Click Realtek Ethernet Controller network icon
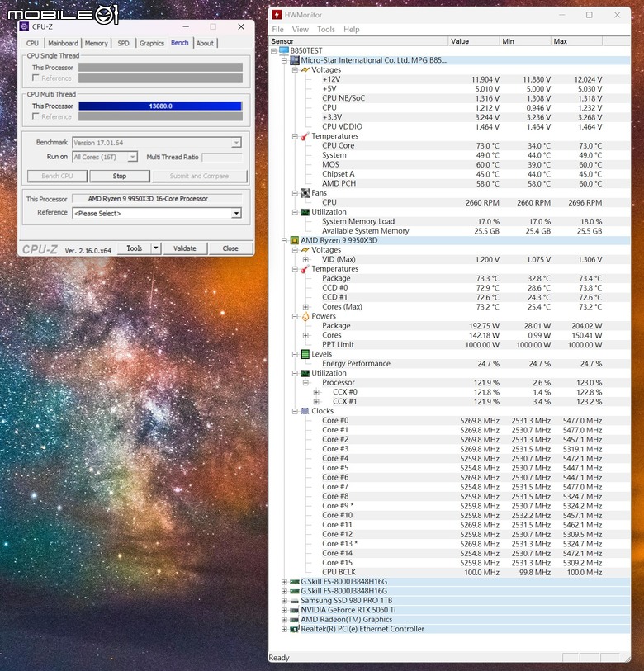Image resolution: width=644 pixels, height=671 pixels. click(x=295, y=629)
